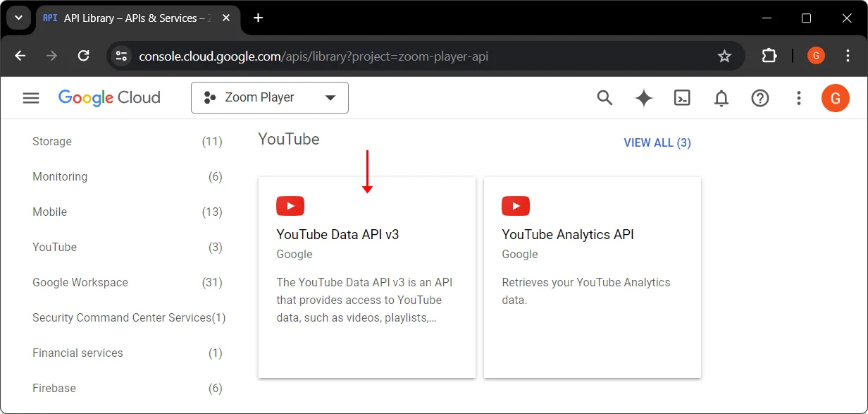Click the YouTube icon on Analytics API card
This screenshot has height=414, width=868.
point(516,206)
